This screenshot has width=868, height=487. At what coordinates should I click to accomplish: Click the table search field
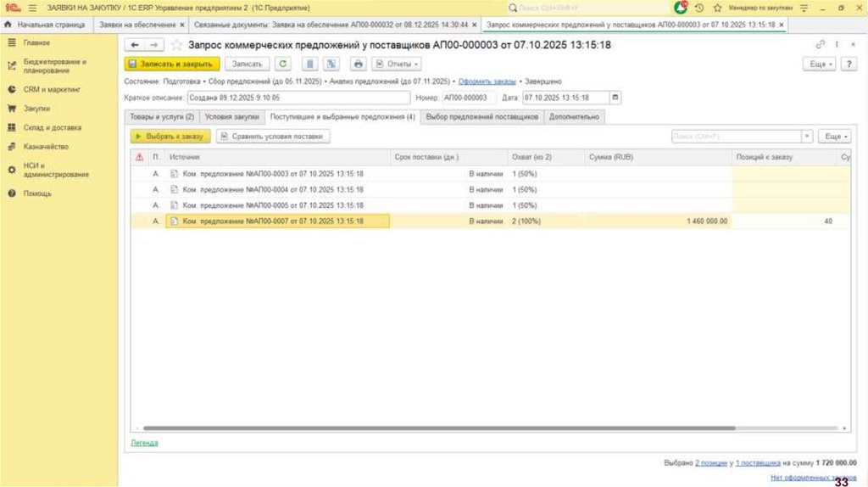pyautogui.click(x=737, y=137)
